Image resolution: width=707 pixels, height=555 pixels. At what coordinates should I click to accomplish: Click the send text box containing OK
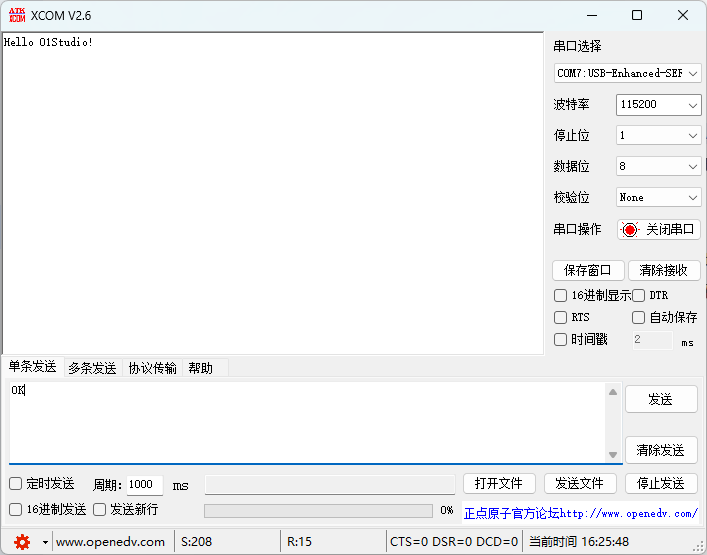pyautogui.click(x=307, y=422)
